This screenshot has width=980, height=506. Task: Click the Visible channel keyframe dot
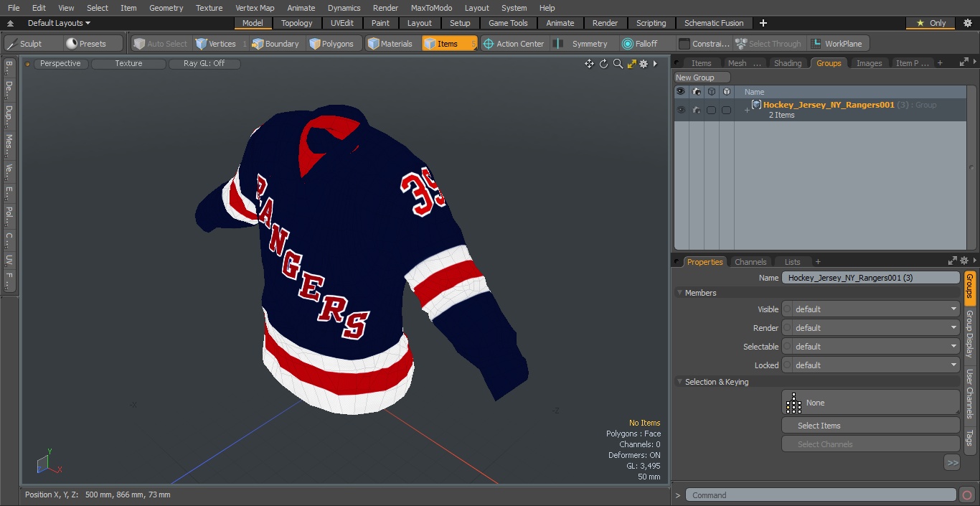coord(787,309)
